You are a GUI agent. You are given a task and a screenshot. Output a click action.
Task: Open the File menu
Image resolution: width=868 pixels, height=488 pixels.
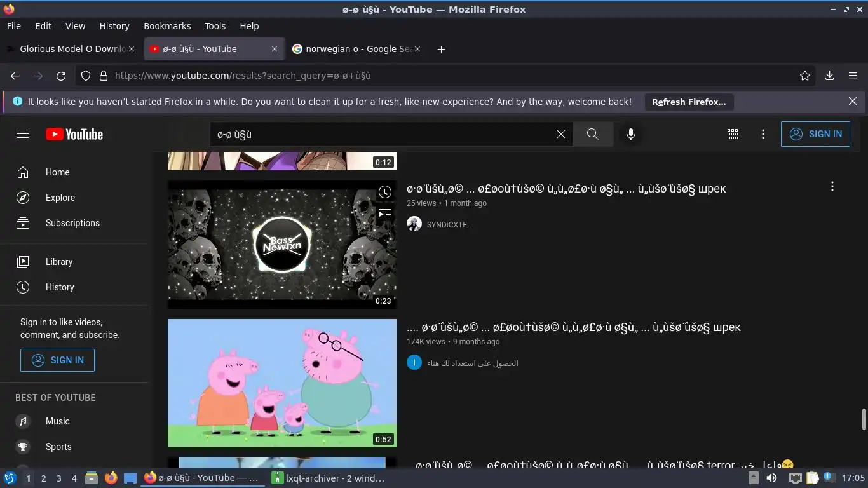click(x=13, y=26)
